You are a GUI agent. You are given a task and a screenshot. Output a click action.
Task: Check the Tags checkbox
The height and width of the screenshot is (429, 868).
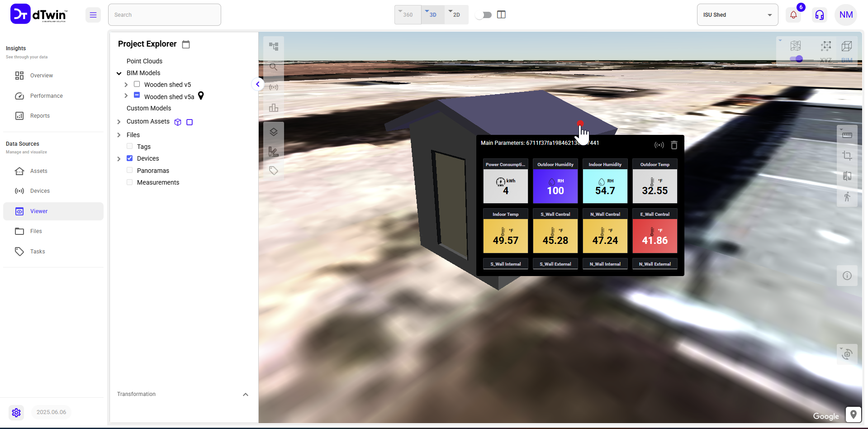coord(130,146)
